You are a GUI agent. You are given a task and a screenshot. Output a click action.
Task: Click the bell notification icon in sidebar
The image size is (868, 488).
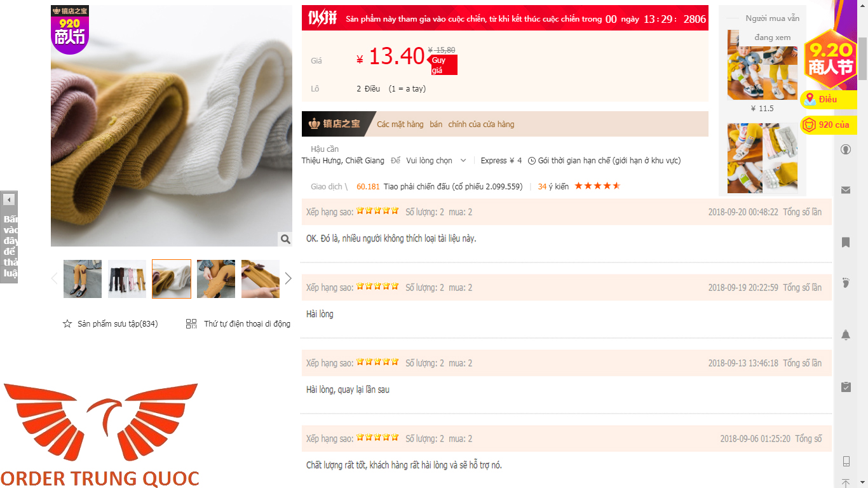tap(846, 335)
